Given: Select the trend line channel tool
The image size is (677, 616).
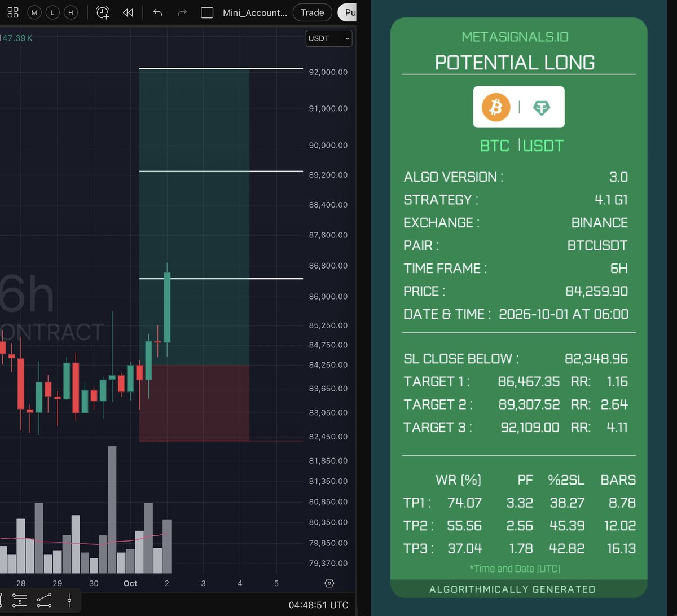Looking at the screenshot, I should (x=44, y=600).
